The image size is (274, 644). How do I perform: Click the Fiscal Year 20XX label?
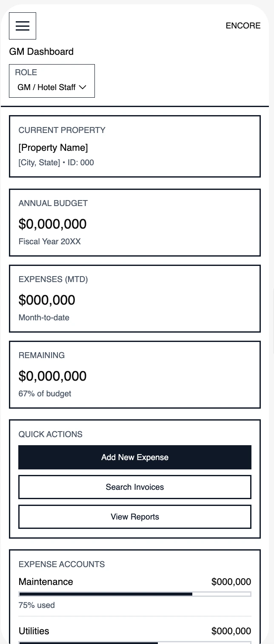49,242
